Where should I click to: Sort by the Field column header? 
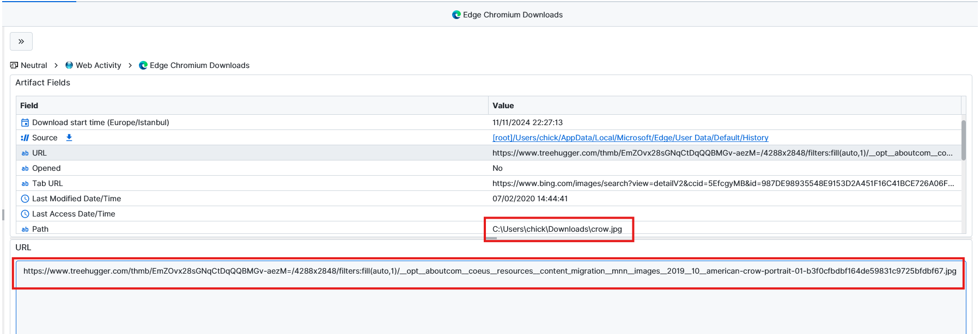pyautogui.click(x=29, y=106)
